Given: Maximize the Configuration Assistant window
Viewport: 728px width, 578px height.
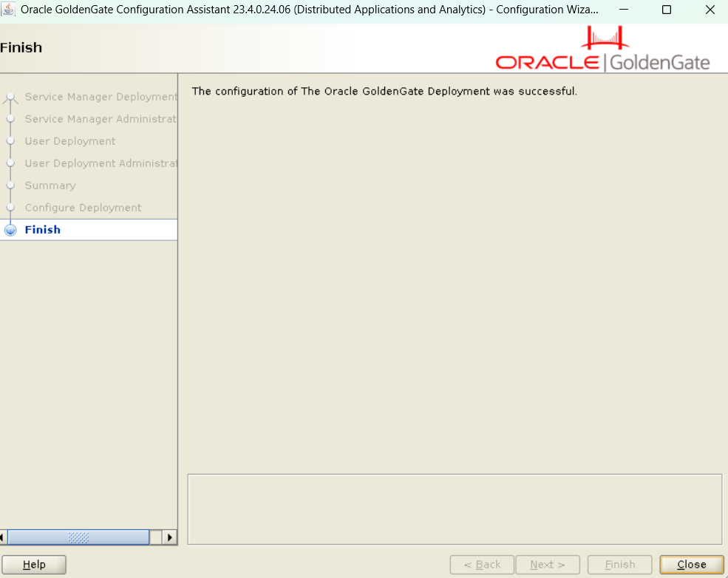Looking at the screenshot, I should tap(667, 10).
